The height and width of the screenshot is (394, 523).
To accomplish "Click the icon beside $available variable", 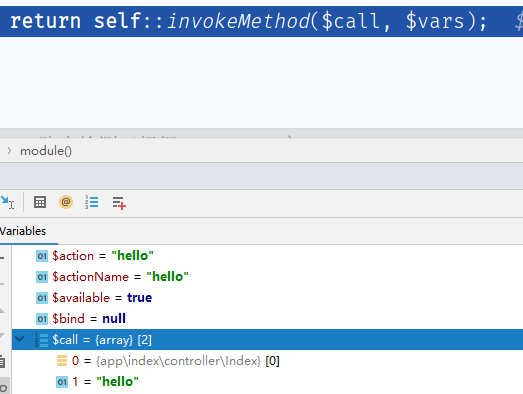I will tap(42, 298).
